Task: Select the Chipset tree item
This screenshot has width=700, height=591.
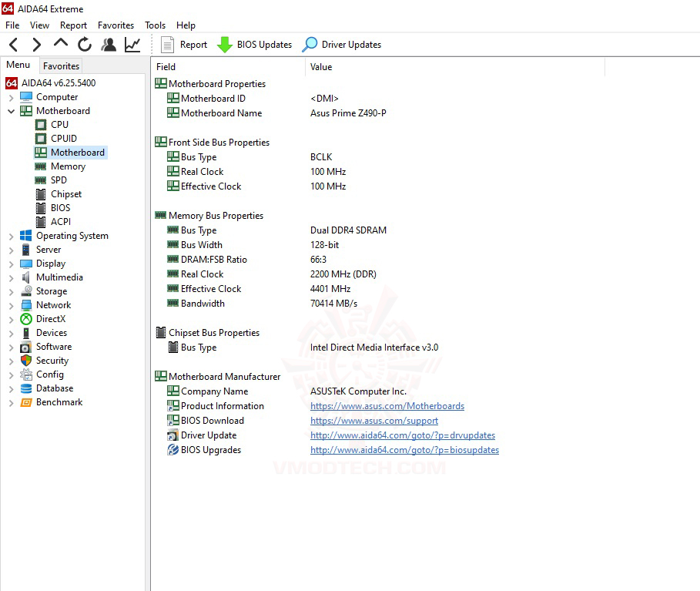Action: 59,194
